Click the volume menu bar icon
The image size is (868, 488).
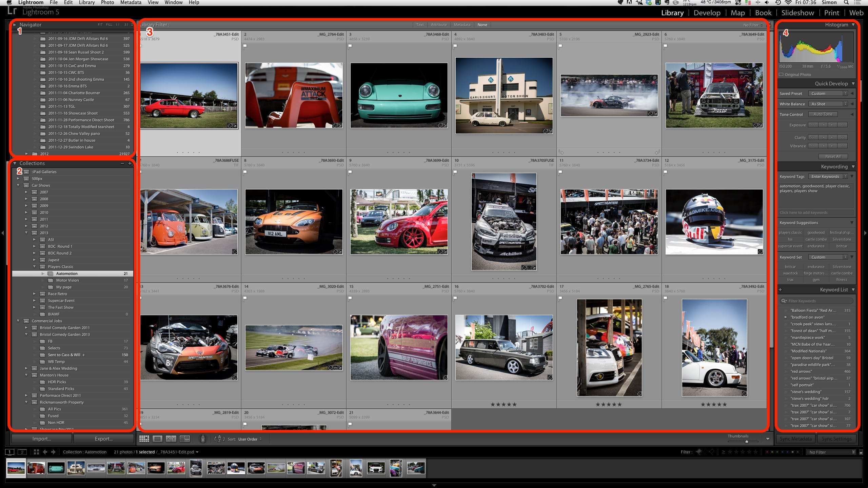pyautogui.click(x=767, y=3)
